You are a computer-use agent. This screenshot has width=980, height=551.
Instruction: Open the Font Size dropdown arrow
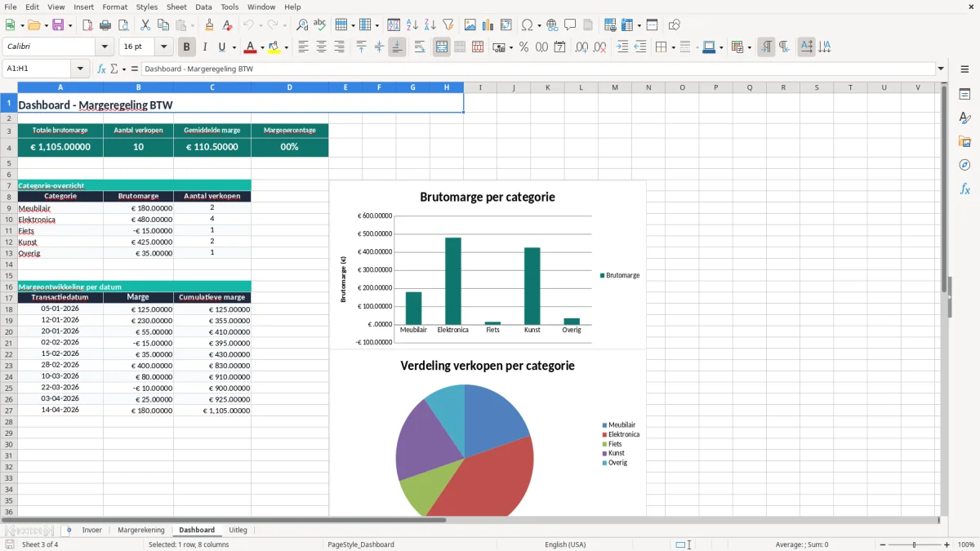(163, 47)
